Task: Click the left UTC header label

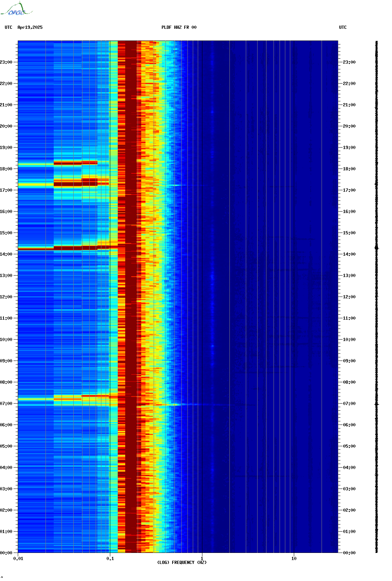Action: pyautogui.click(x=9, y=27)
